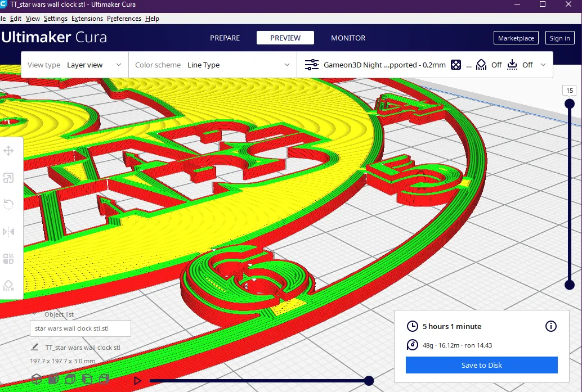Select the Move tool in left toolbar
The height and width of the screenshot is (392, 582).
(x=8, y=151)
